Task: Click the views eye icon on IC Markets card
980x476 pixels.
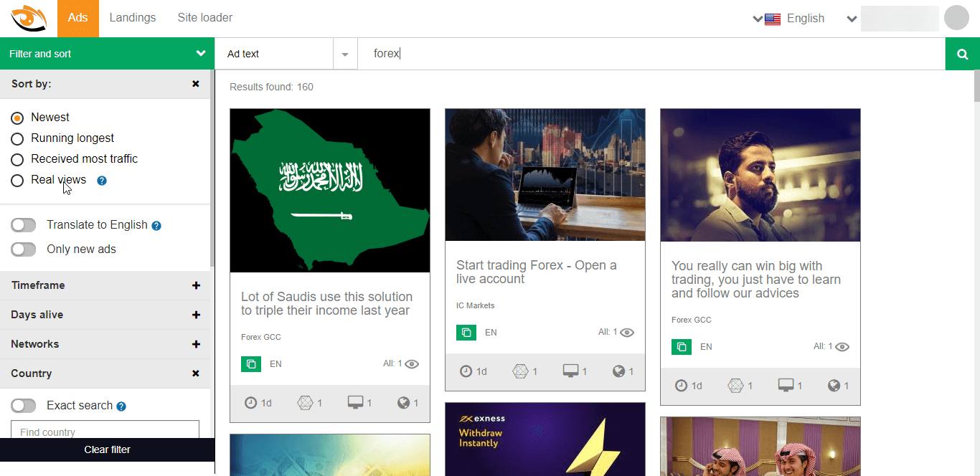Action: (627, 333)
